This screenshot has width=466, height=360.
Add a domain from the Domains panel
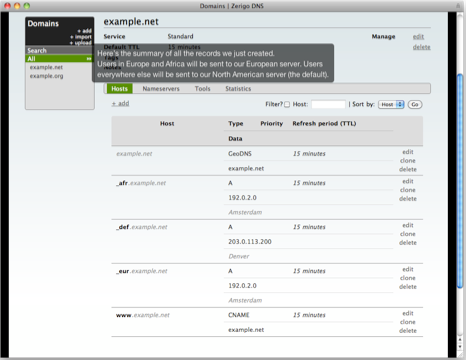85,31
